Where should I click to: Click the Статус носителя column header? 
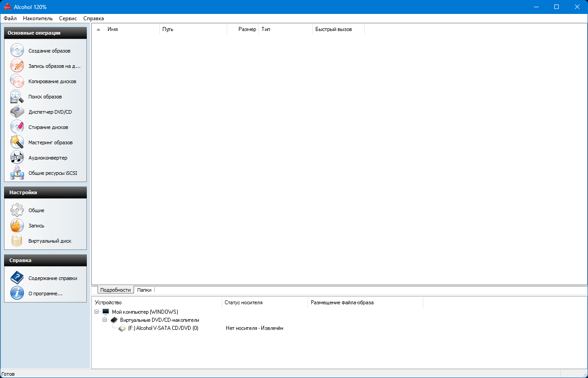pos(265,302)
